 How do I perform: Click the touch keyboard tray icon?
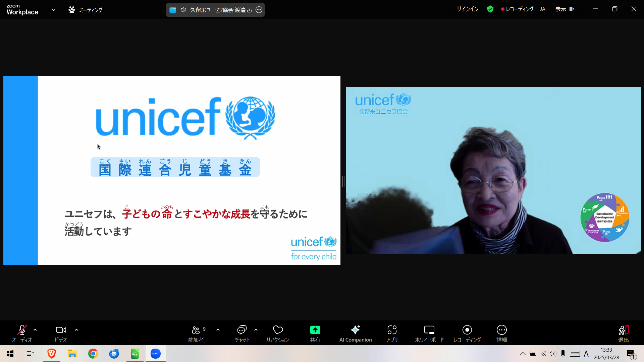[575, 354]
